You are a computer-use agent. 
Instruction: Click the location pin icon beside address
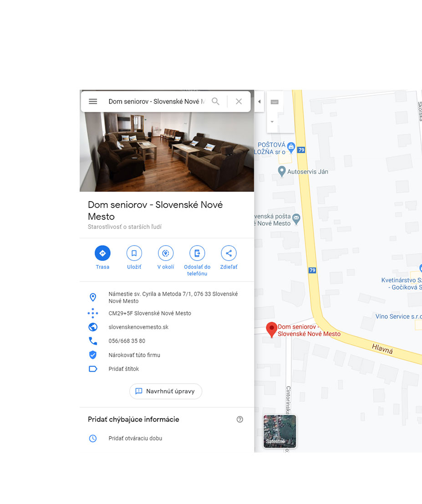[x=93, y=297]
